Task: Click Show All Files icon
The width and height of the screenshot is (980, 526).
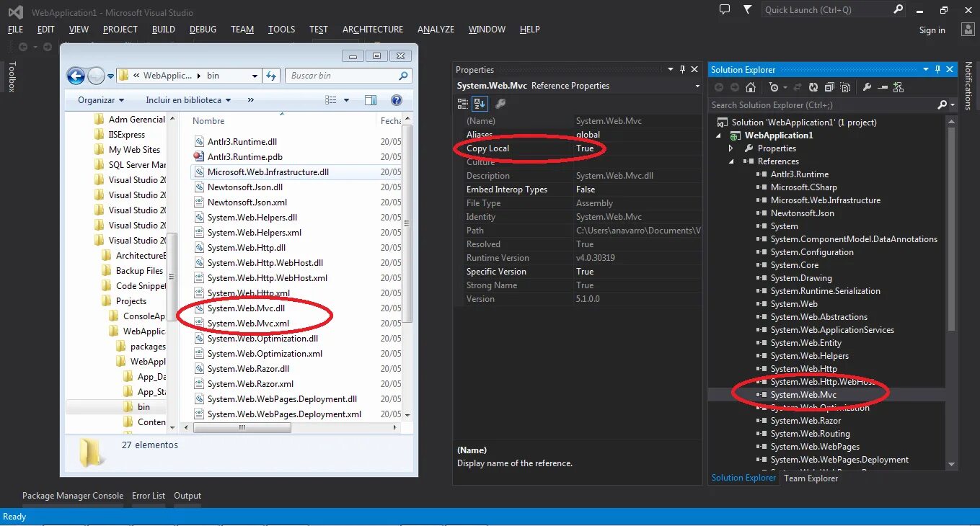Action: (844, 87)
